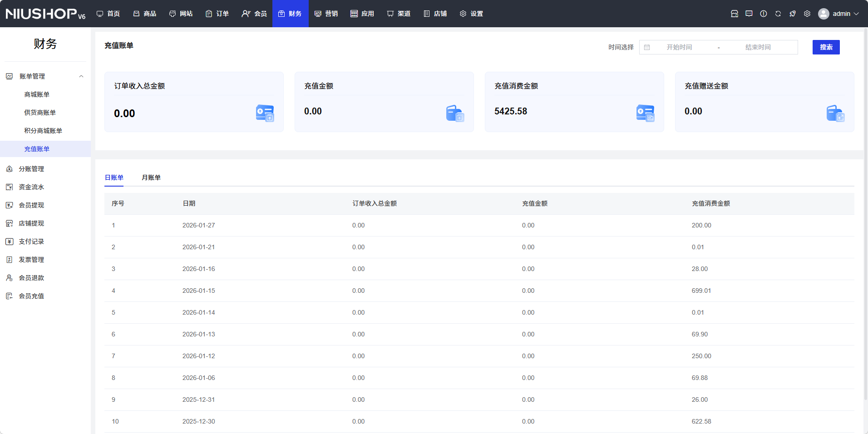
Task: Click the storefront icon in top bar
Action: (x=734, y=14)
